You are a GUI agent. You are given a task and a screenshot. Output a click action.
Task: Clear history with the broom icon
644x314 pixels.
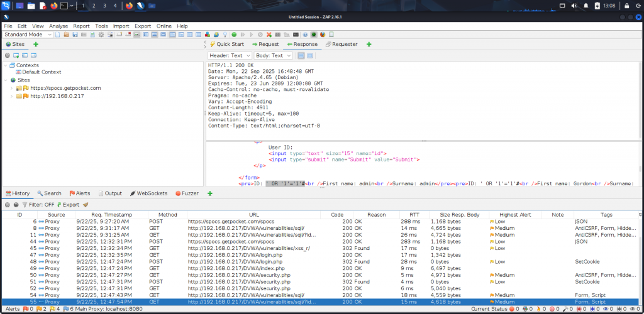(x=86, y=205)
